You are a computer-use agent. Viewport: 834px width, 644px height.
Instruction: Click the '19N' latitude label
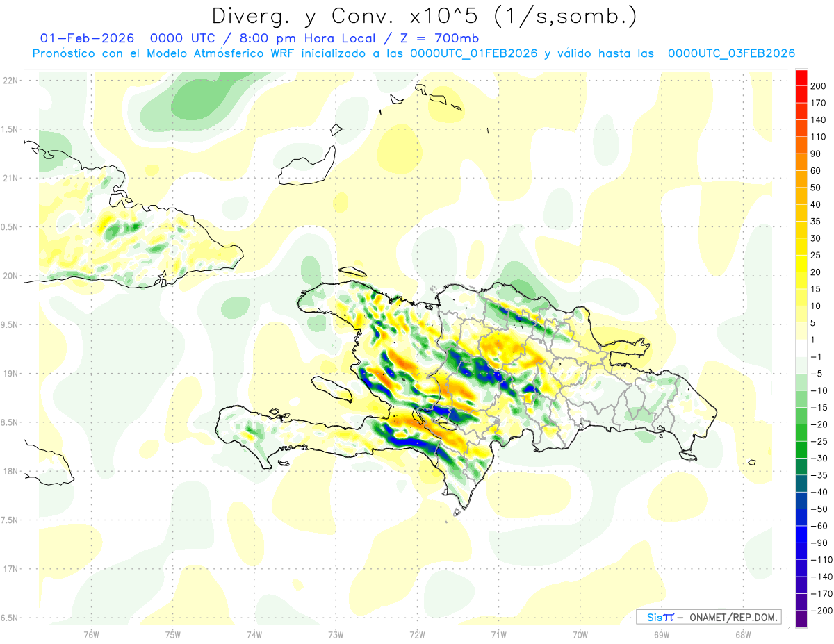[x=10, y=374]
